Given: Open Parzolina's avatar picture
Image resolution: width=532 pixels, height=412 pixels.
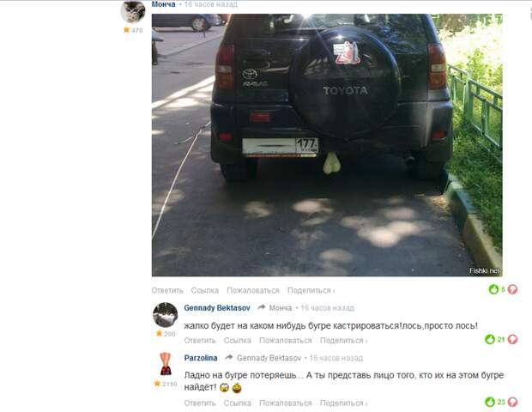Looking at the screenshot, I should point(166,364).
